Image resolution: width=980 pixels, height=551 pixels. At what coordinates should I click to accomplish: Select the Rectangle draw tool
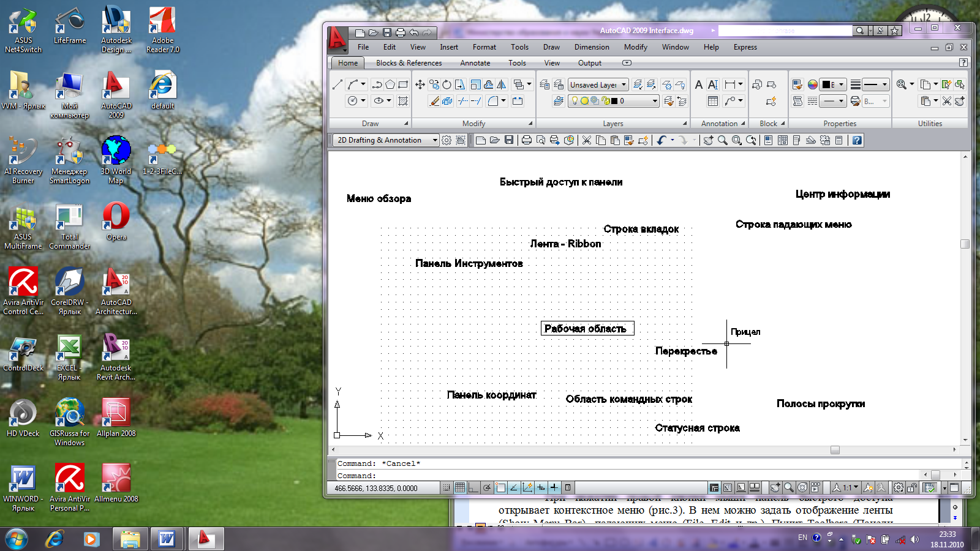pos(403,84)
